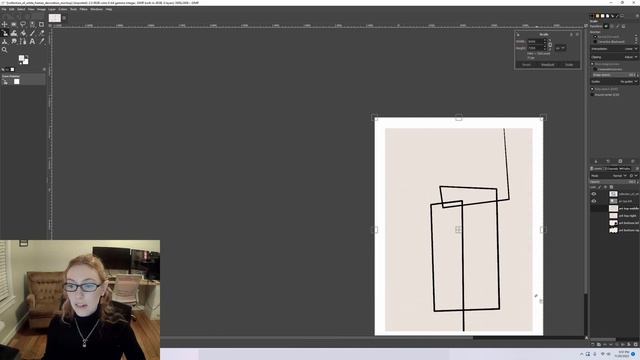640x360 pixels.
Task: Open right dock tab configuration menu
Action: pyautogui.click(x=638, y=16)
